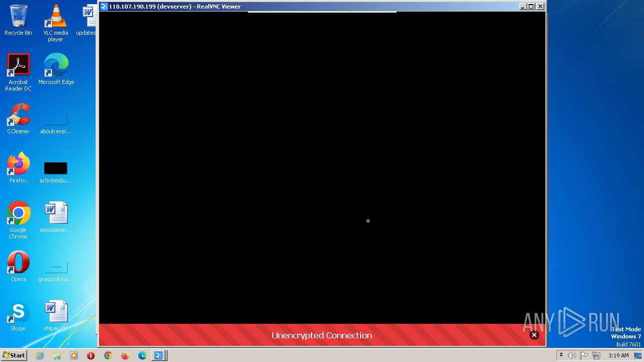Launch Internet Explorer from taskbar
Viewport: 644px width, 362px height.
[x=40, y=355]
